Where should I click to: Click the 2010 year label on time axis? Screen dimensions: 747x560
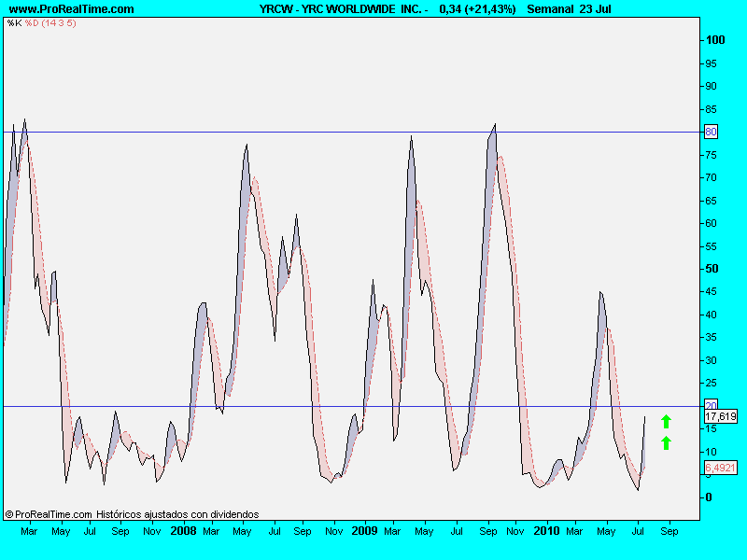pos(546,531)
